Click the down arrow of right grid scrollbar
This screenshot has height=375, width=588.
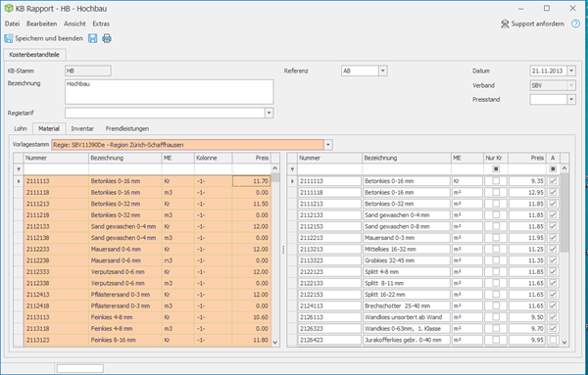(564, 343)
